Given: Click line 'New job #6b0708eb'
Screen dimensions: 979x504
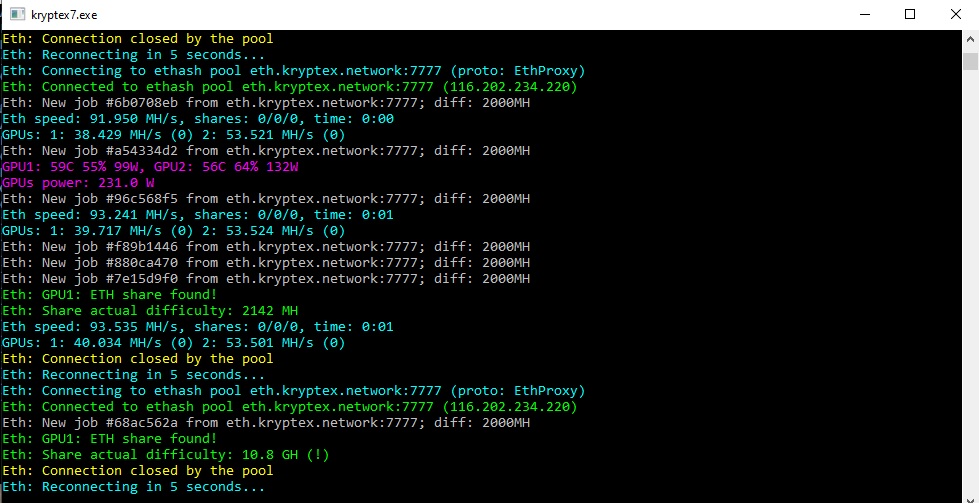Looking at the screenshot, I should point(266,102).
